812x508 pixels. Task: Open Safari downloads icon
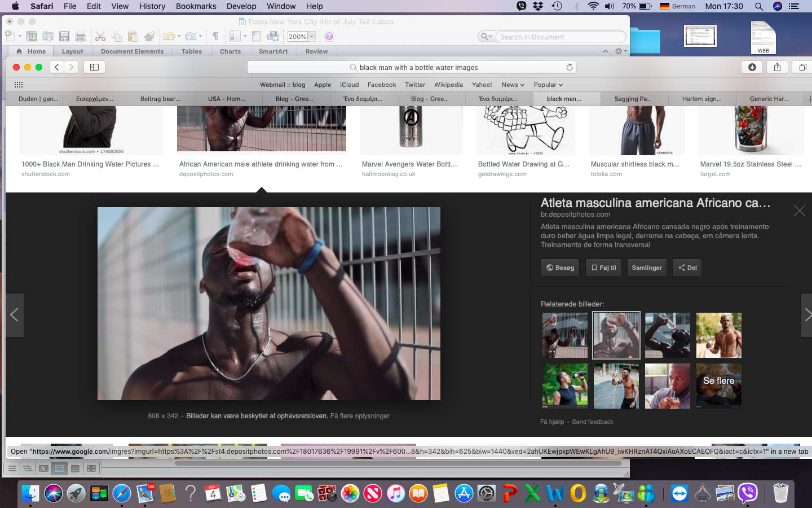coord(752,67)
